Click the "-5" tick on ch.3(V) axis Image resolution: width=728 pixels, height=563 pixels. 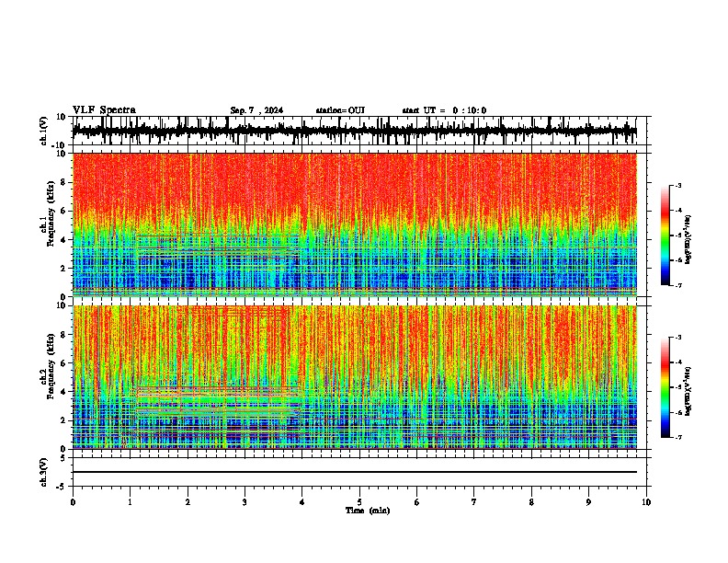pyautogui.click(x=63, y=487)
